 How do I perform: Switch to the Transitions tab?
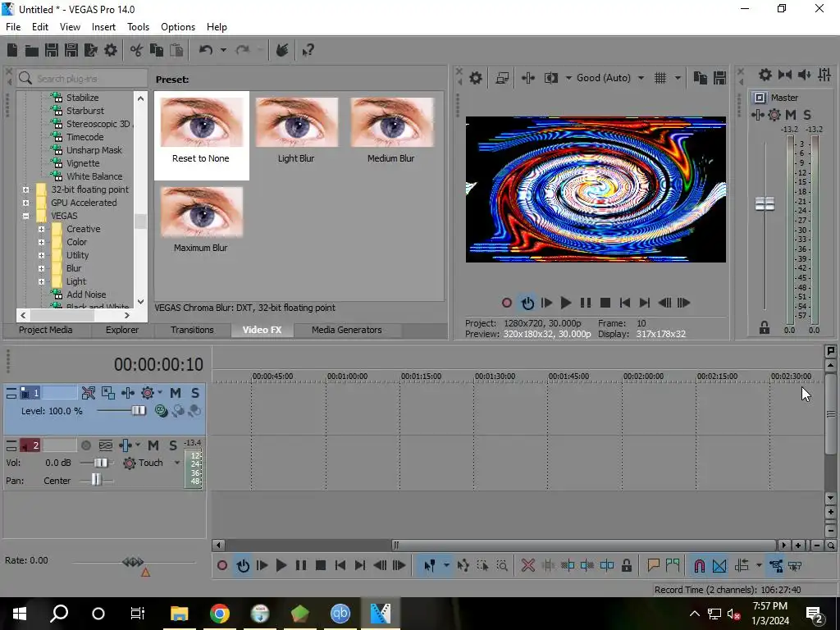[x=192, y=330]
